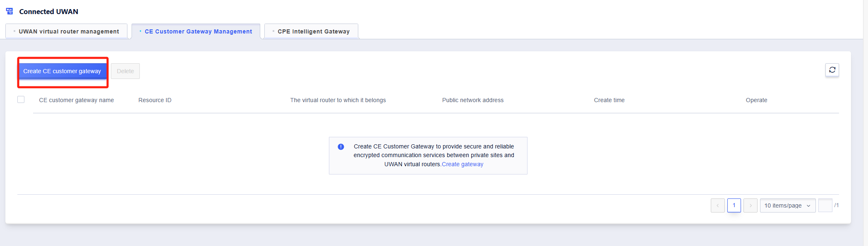Click the jump-to-page input box
Viewport: 868px width, 246px height.
825,205
